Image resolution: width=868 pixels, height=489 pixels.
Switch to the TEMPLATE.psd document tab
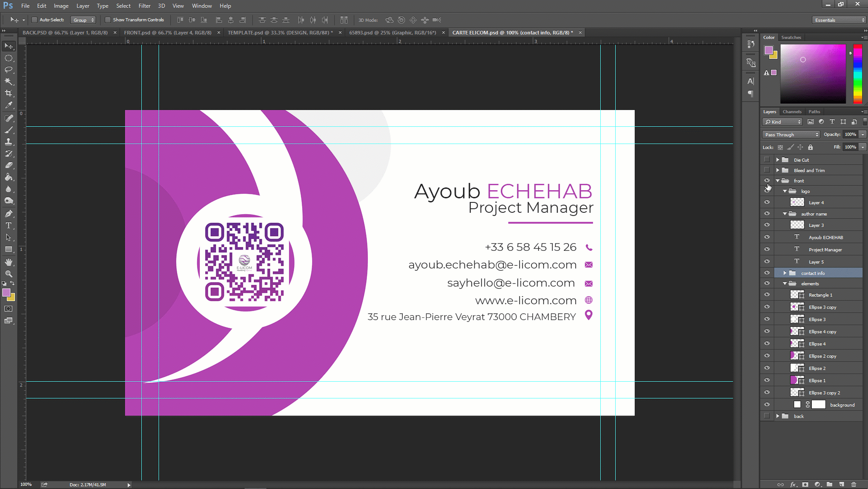coord(280,33)
